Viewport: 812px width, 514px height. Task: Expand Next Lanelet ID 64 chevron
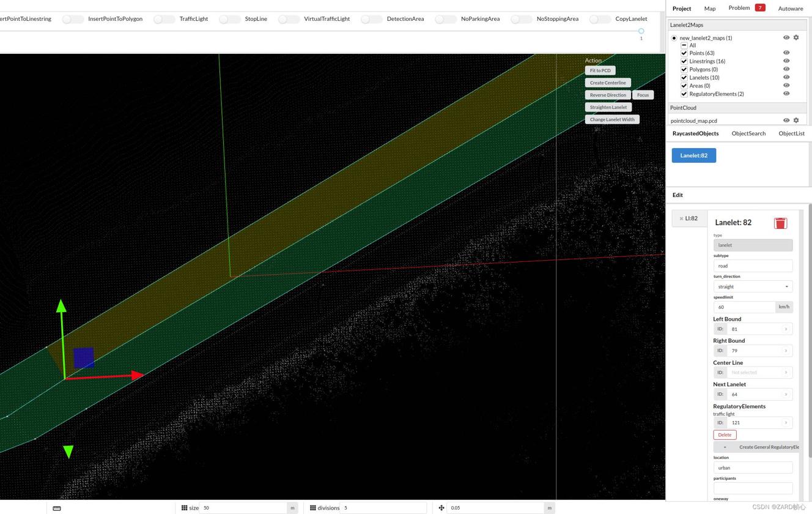pyautogui.click(x=786, y=395)
